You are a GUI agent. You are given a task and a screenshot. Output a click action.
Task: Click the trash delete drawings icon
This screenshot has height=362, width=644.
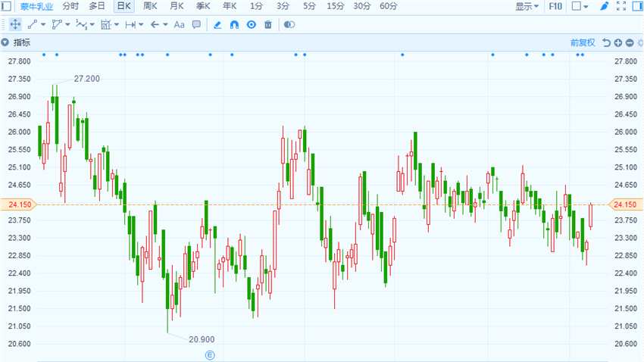[x=267, y=25]
